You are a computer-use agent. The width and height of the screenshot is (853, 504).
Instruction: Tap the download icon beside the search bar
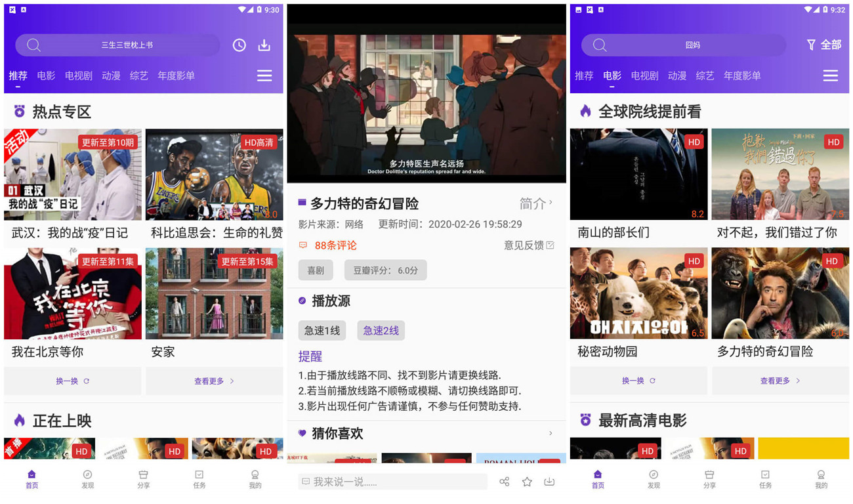pyautogui.click(x=264, y=45)
